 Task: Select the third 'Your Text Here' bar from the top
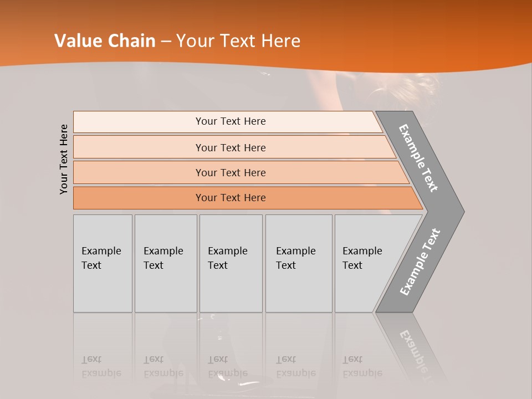coord(230,172)
